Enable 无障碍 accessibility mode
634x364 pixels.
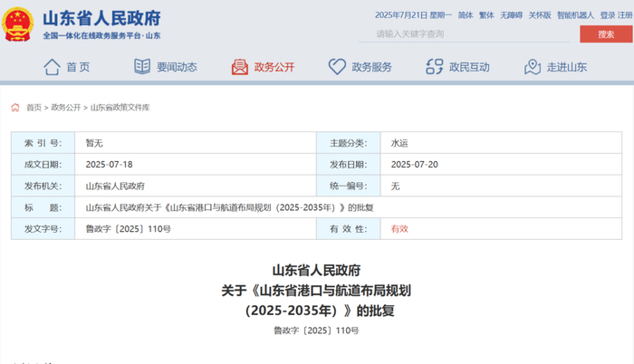point(511,15)
